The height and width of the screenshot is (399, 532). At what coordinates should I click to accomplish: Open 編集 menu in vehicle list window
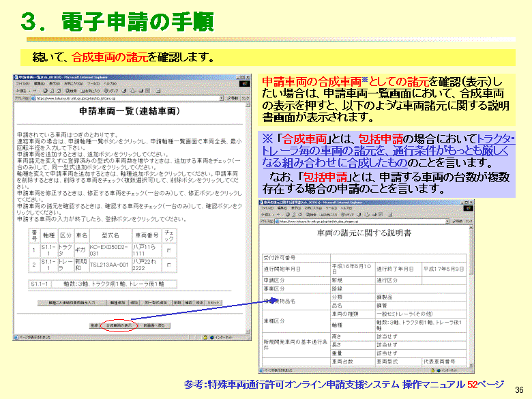pyautogui.click(x=40, y=83)
